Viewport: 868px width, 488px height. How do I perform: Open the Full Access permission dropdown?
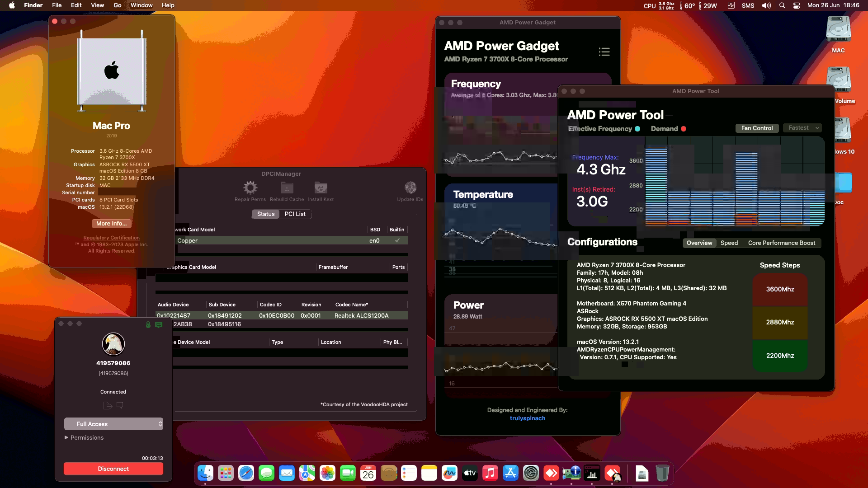[x=113, y=424]
